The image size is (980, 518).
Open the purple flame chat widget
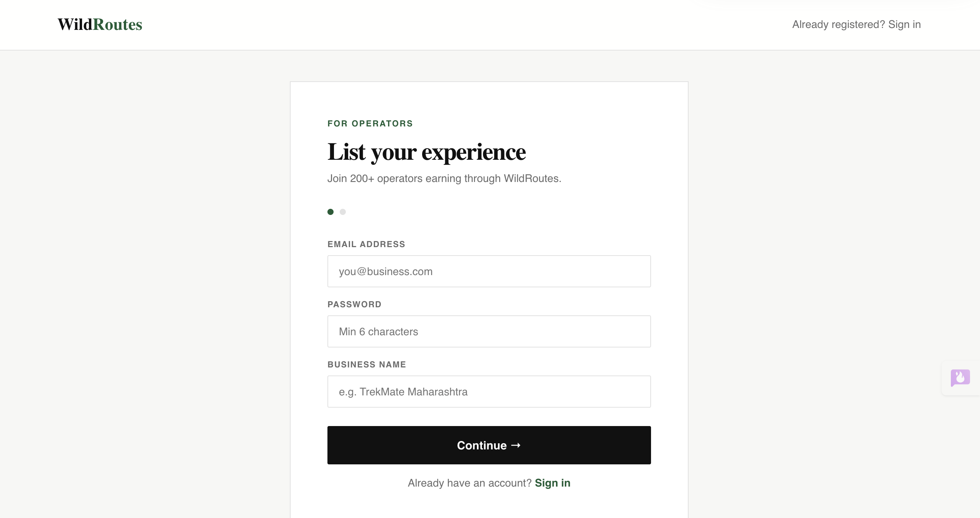point(960,378)
